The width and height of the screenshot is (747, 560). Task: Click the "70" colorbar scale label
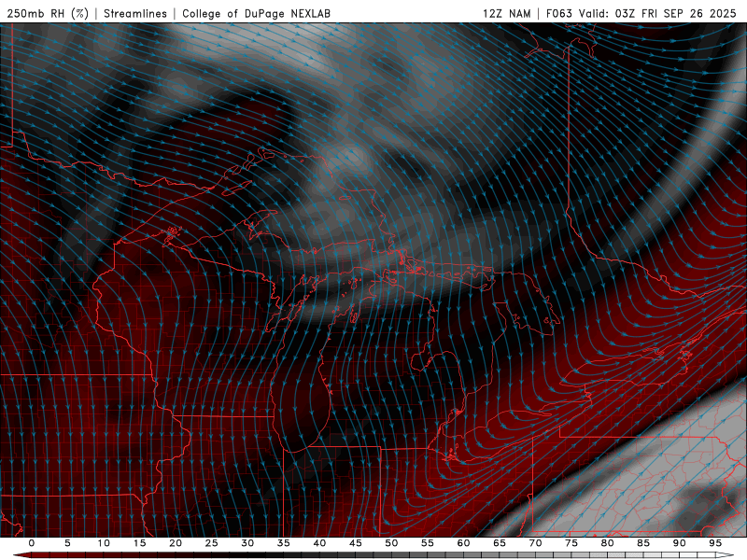tap(535, 543)
